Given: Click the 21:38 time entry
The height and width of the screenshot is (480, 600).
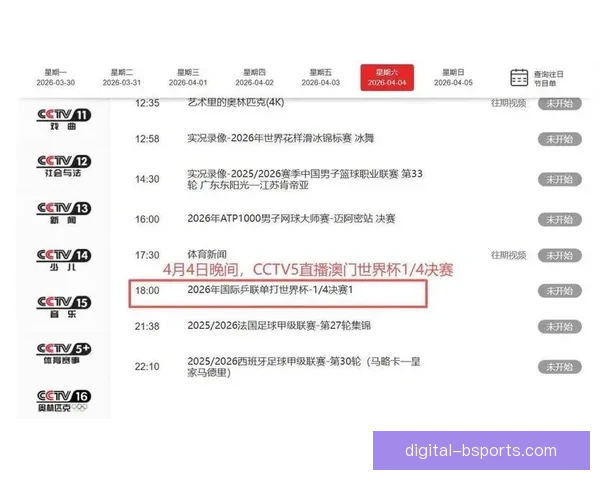Looking at the screenshot, I should [147, 327].
